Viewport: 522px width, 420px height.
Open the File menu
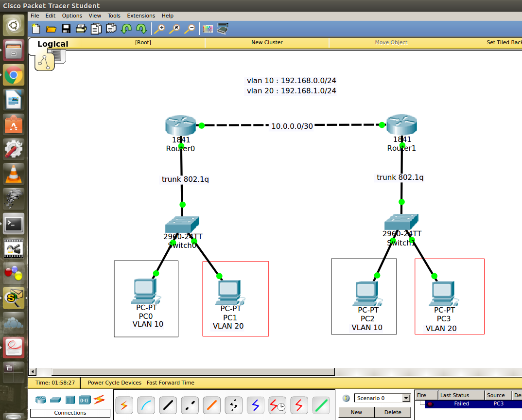click(35, 16)
